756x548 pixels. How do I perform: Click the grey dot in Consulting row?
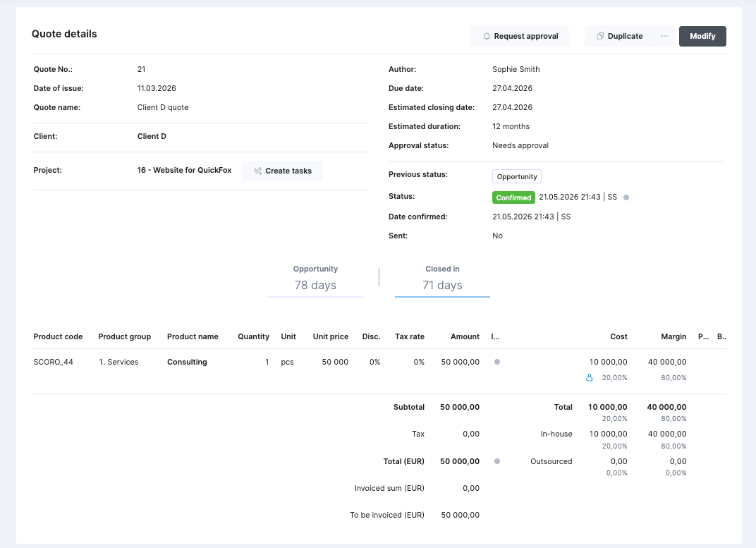(497, 362)
